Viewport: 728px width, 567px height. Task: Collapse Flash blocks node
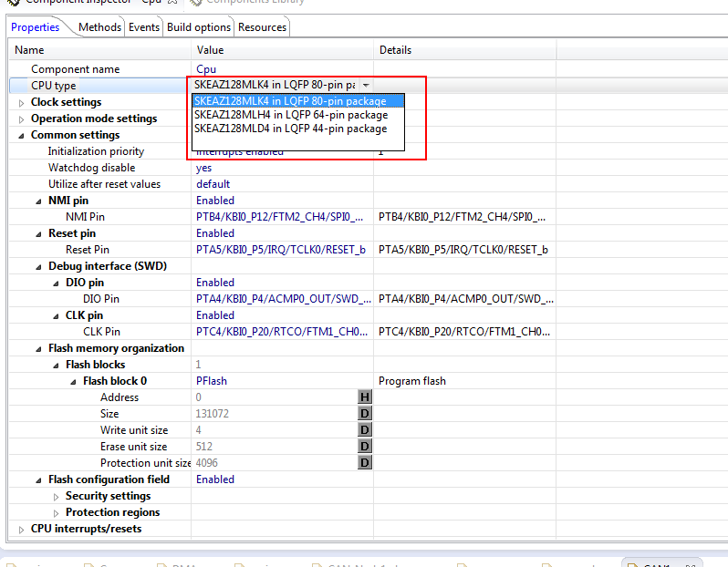(x=56, y=366)
